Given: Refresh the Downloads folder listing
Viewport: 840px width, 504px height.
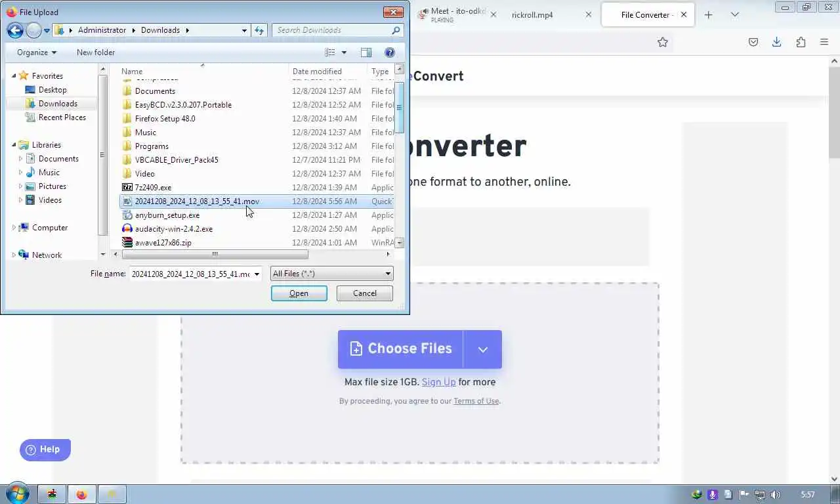Looking at the screenshot, I should (x=259, y=30).
